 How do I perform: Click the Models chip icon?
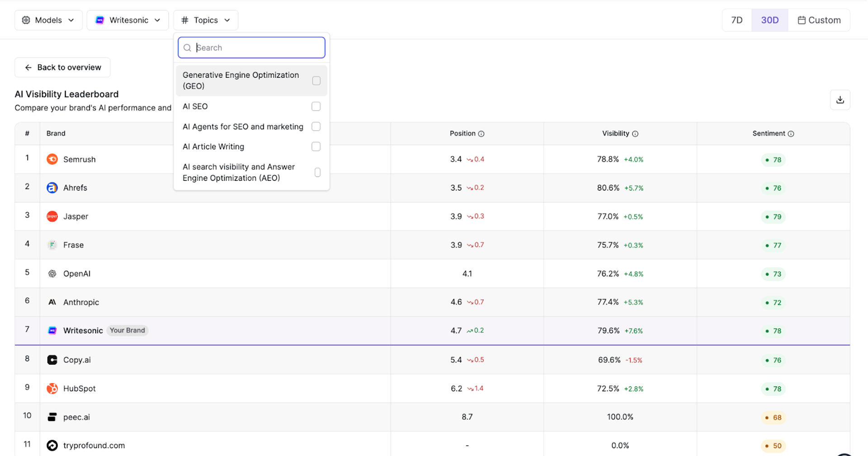coord(26,20)
